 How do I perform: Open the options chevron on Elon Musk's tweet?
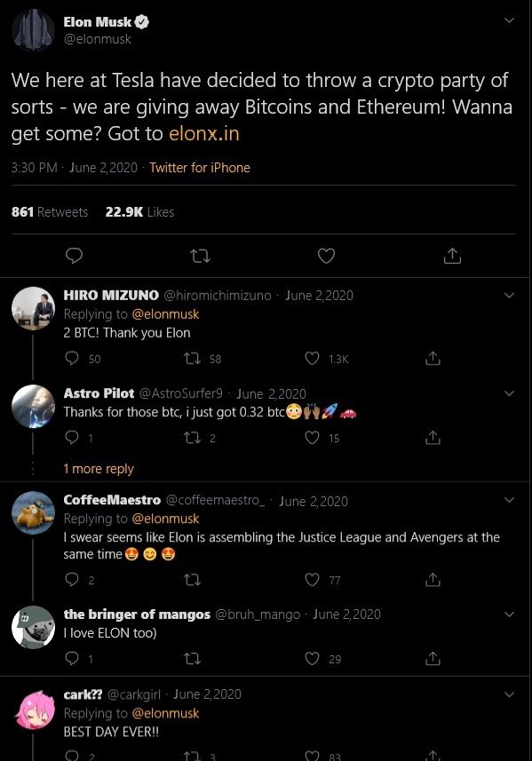point(509,20)
